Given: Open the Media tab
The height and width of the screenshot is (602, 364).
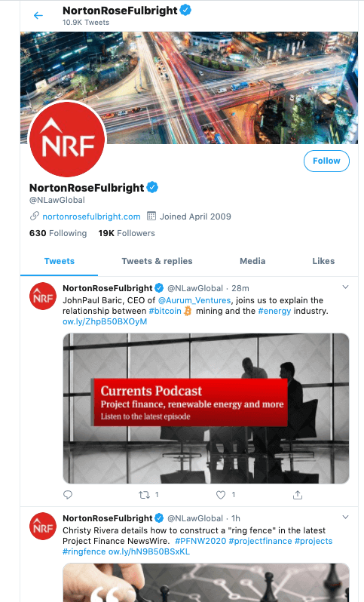Looking at the screenshot, I should pos(252,261).
